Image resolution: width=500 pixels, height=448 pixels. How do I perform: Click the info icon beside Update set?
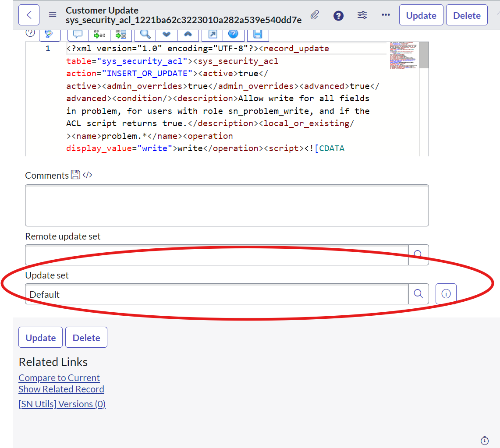pyautogui.click(x=446, y=293)
